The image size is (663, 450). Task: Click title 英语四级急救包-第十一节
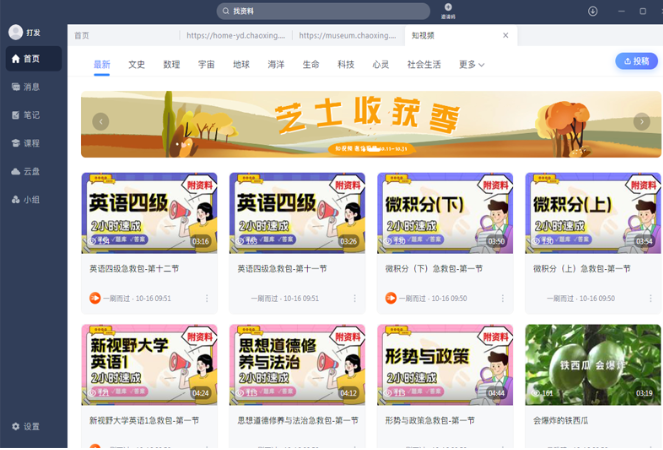pyautogui.click(x=282, y=269)
